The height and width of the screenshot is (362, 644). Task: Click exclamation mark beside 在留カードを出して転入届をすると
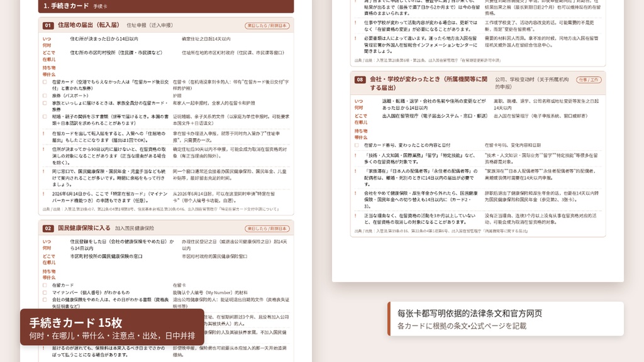pos(43,134)
